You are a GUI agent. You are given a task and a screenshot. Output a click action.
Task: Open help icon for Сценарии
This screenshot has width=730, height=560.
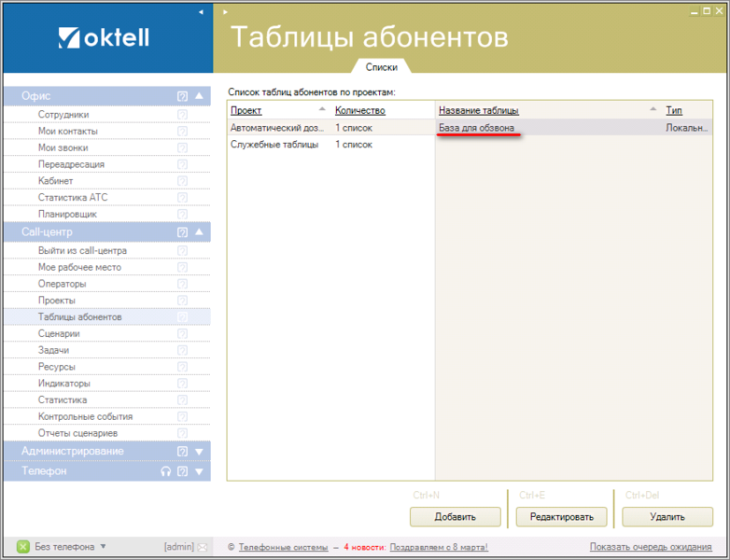183,334
